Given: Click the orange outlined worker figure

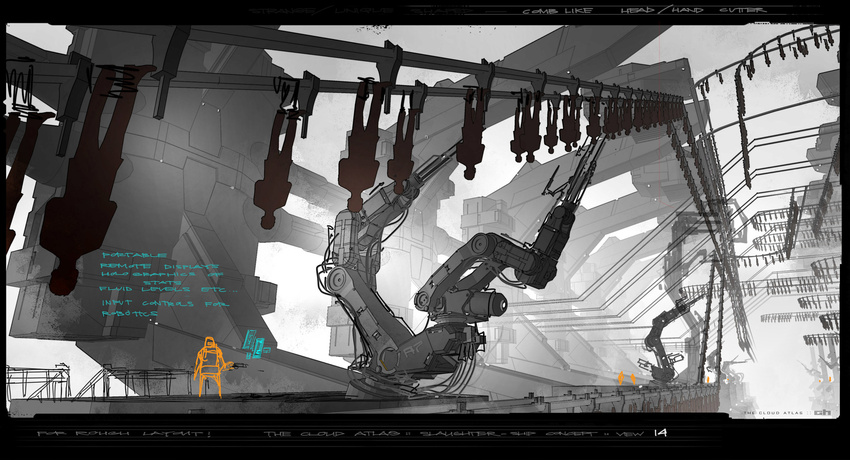Looking at the screenshot, I should pos(211,367).
